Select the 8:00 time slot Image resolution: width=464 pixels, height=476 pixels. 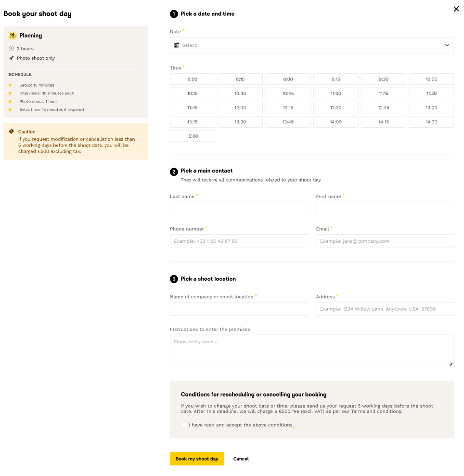[192, 79]
